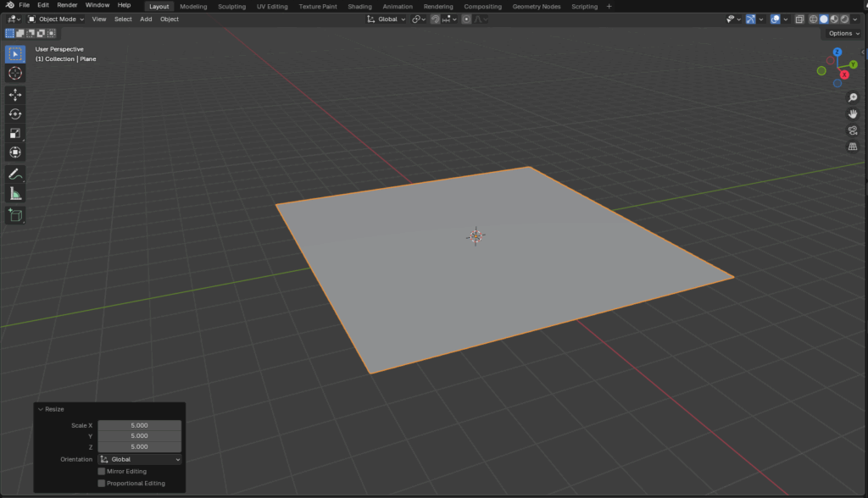
Task: Open the Render menu
Action: coord(67,5)
